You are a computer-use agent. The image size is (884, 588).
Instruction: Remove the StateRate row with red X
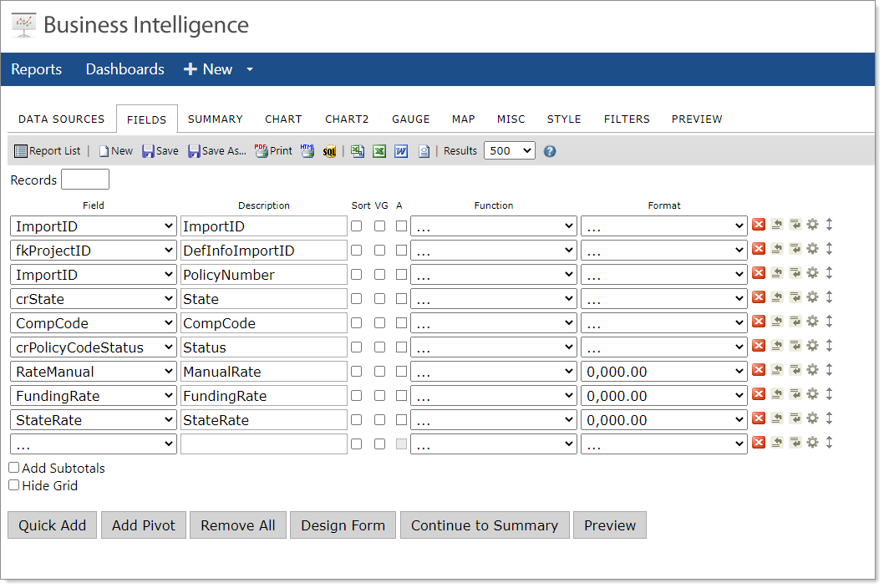(759, 418)
